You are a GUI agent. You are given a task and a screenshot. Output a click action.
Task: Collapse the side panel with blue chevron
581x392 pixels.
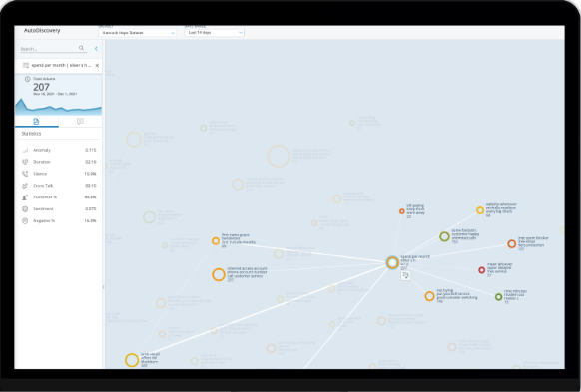point(96,49)
